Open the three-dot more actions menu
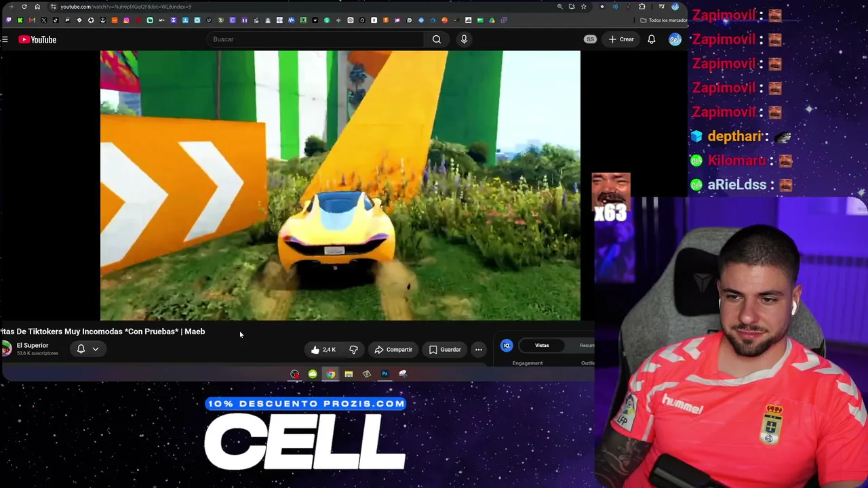 [x=479, y=350]
